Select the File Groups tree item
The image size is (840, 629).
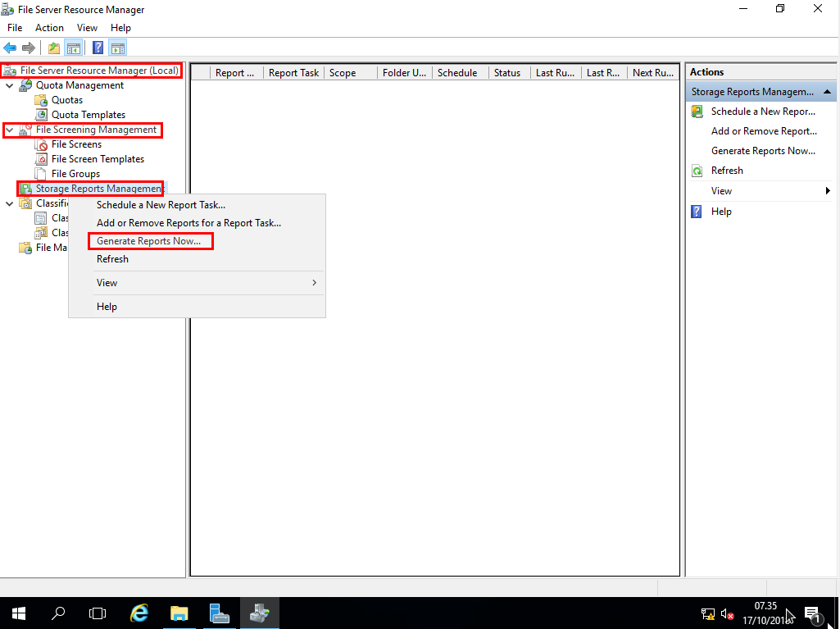click(x=75, y=174)
